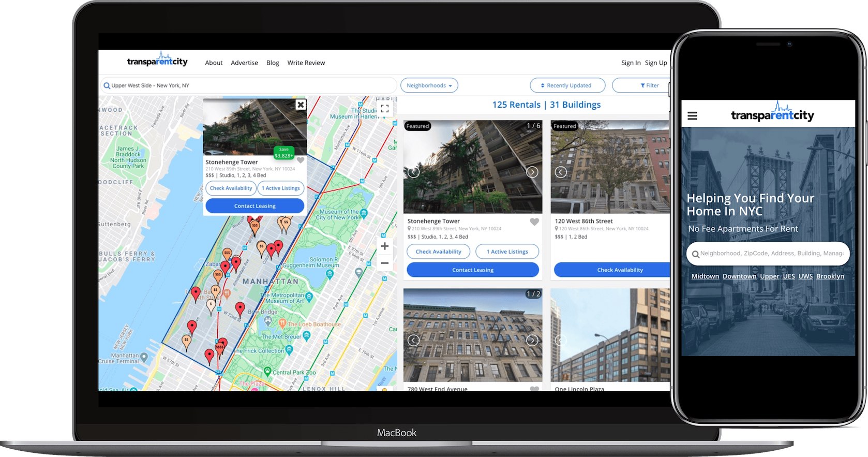Favorite the 780 West End Avenue listing
The height and width of the screenshot is (457, 868).
coord(534,389)
